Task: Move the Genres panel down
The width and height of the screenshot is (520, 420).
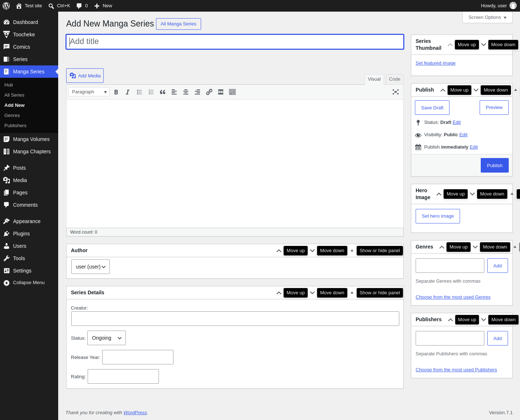Action: pos(475,247)
